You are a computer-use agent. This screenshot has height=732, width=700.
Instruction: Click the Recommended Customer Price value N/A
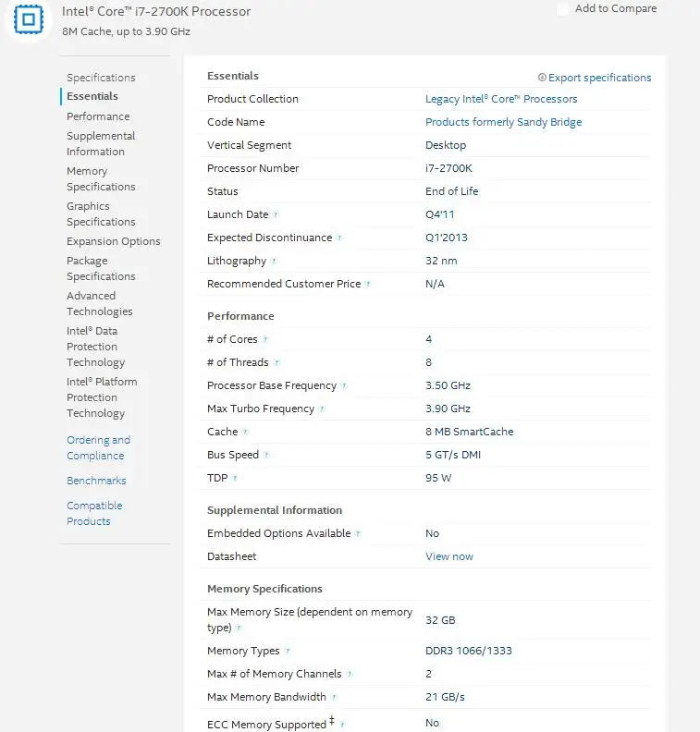point(435,284)
